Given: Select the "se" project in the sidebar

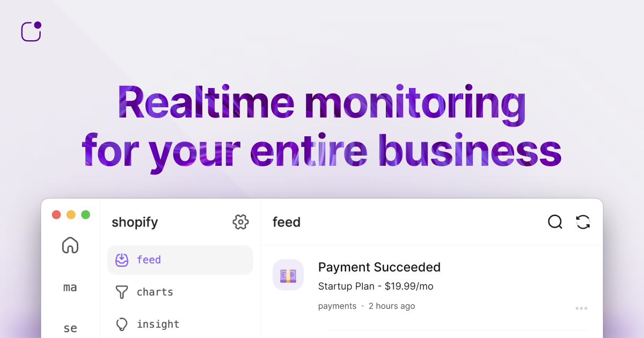Looking at the screenshot, I should (x=70, y=328).
